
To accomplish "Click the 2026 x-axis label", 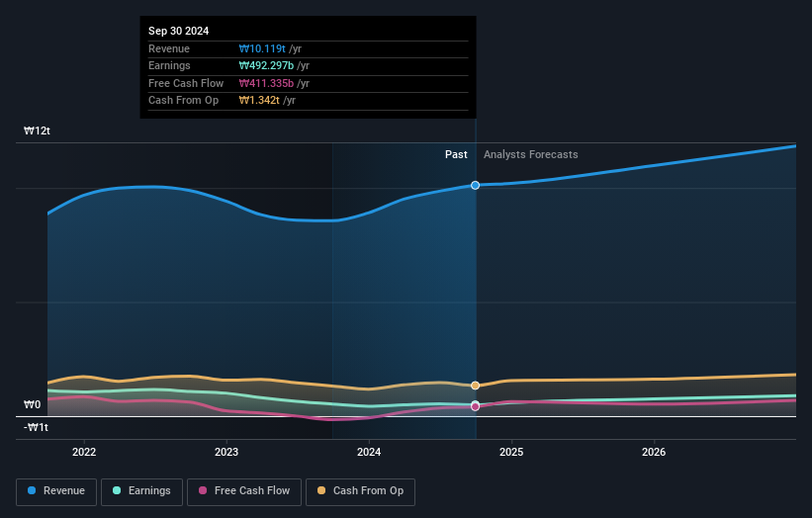I will pyautogui.click(x=654, y=453).
